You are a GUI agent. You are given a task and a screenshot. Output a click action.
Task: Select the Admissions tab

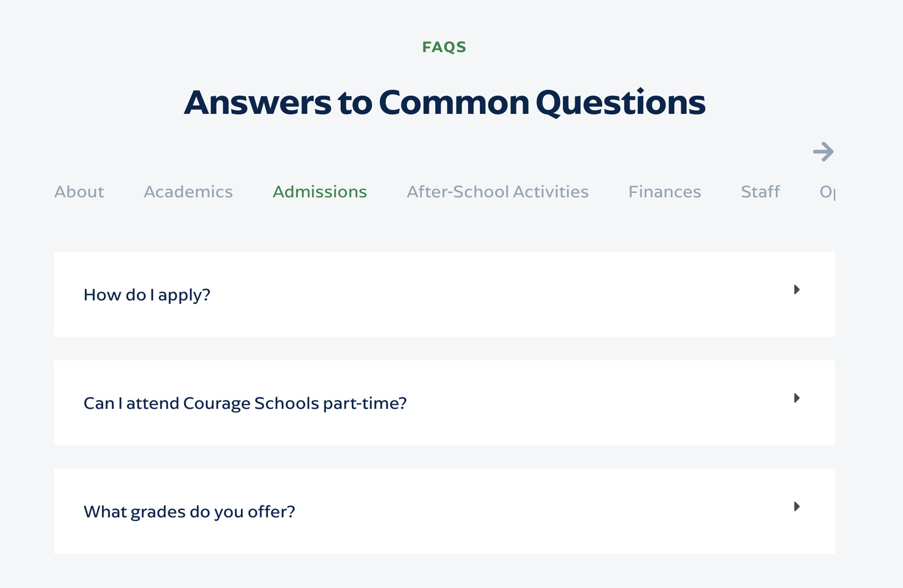(320, 192)
